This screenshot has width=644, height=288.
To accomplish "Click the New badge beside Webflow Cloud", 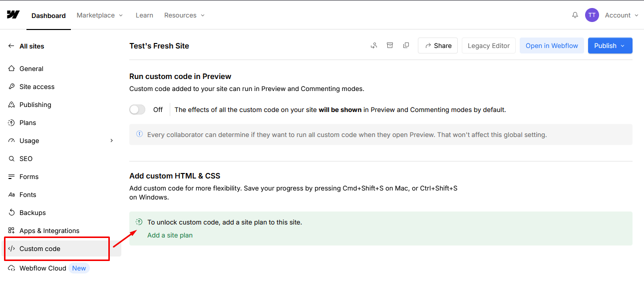I will (79, 268).
